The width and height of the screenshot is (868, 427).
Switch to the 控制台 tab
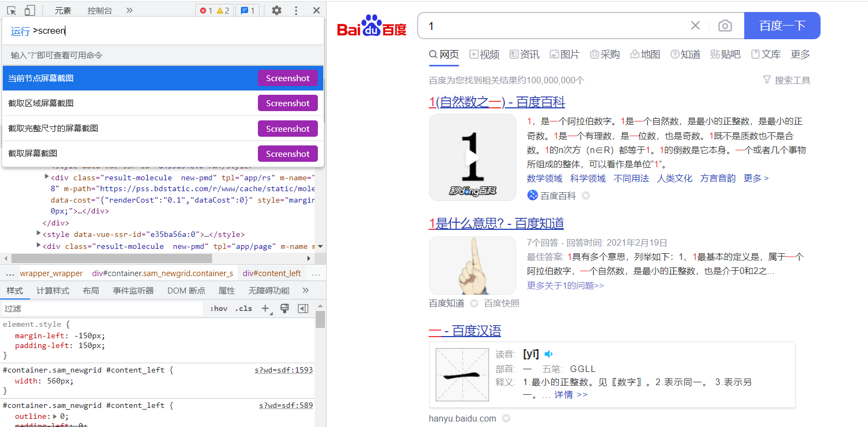[100, 10]
